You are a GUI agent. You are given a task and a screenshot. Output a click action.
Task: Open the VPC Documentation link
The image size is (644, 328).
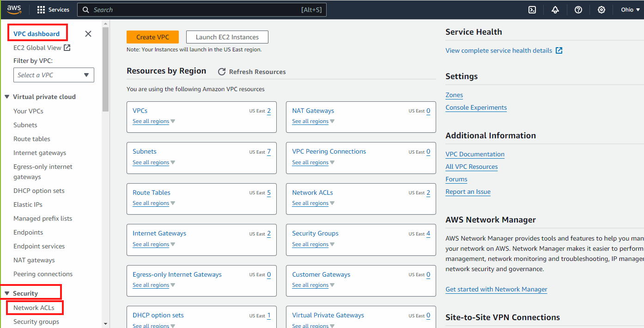click(x=475, y=154)
